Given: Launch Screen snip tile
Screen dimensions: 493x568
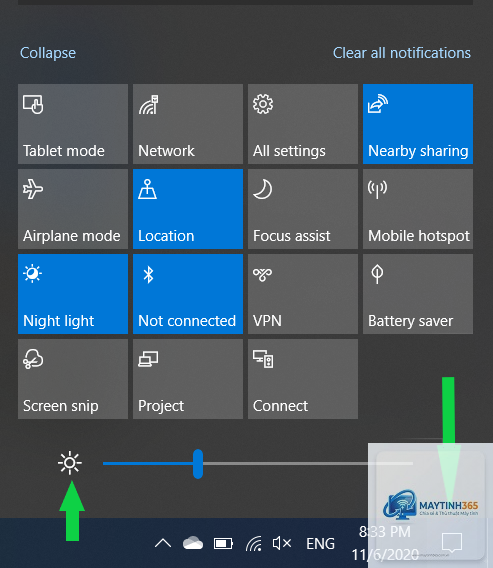Looking at the screenshot, I should pos(73,379).
